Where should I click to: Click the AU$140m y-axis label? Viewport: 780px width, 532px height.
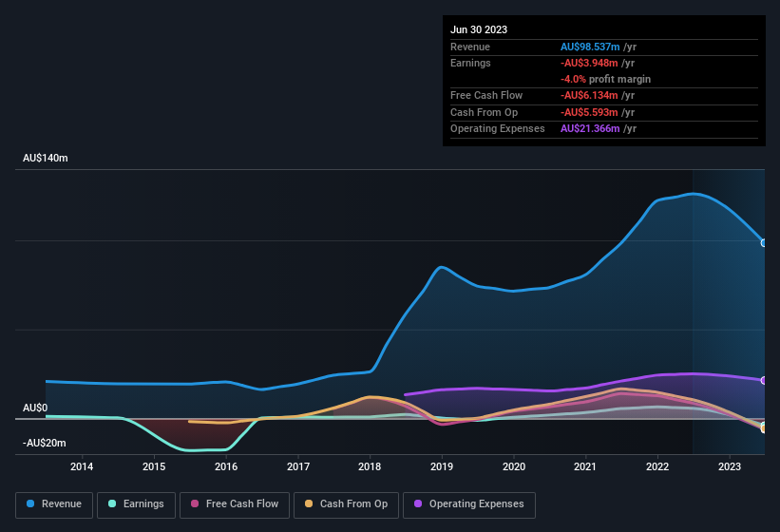point(46,158)
